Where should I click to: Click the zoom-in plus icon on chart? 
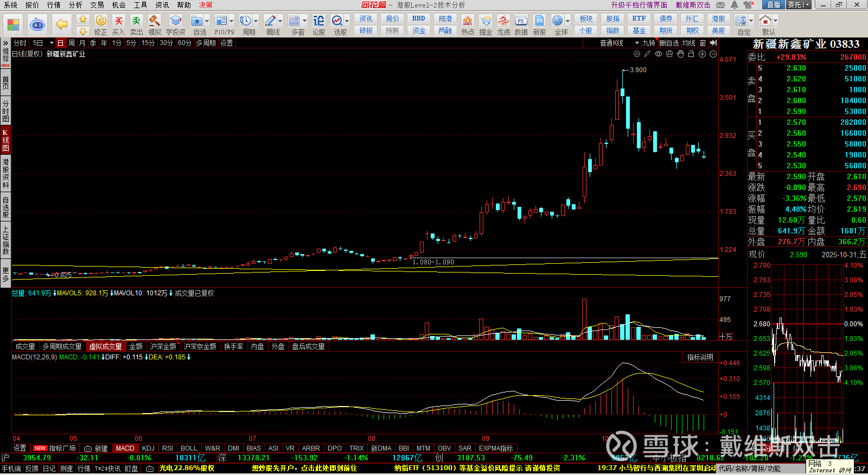pyautogui.click(x=702, y=54)
